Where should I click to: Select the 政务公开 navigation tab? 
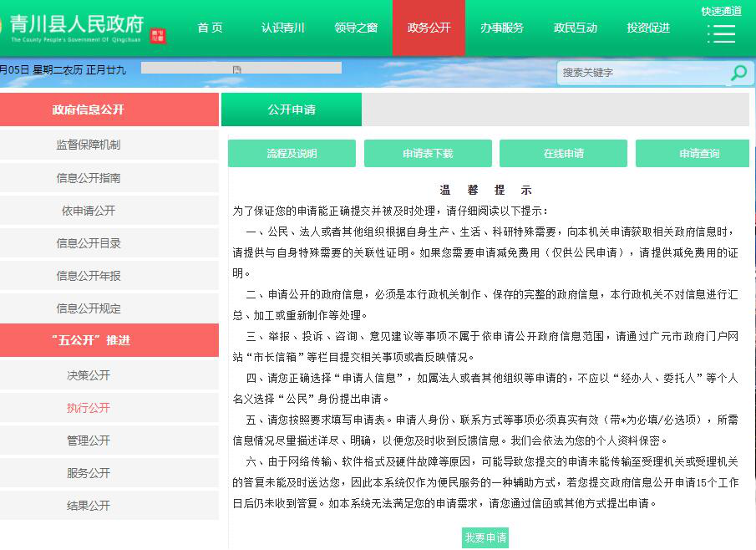point(429,28)
